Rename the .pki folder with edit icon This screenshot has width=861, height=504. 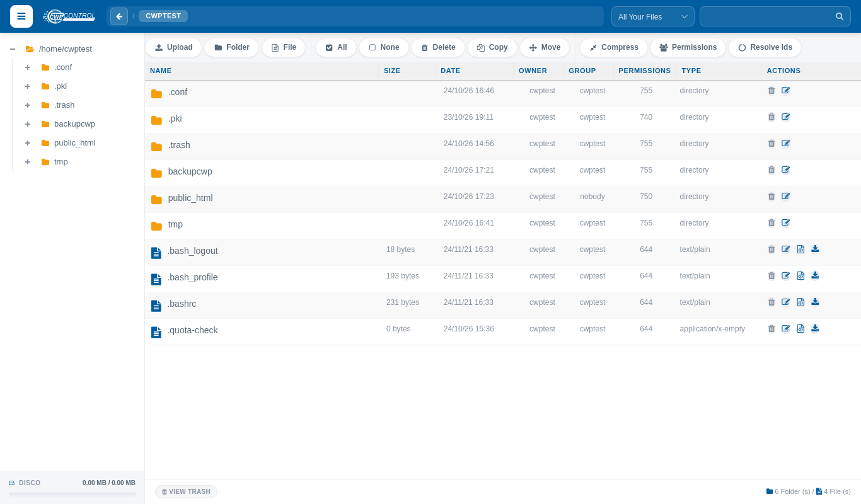[786, 117]
